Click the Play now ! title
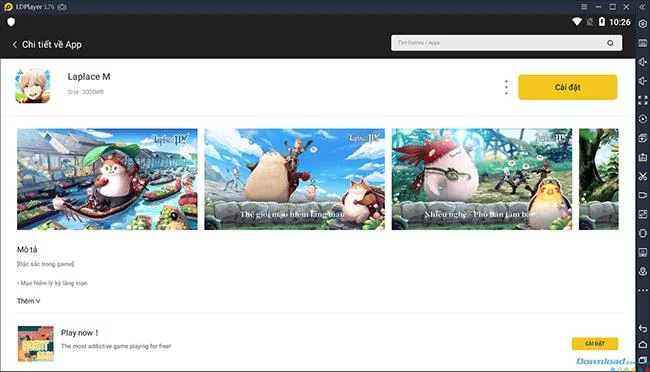Image resolution: width=650 pixels, height=372 pixels. point(80,333)
